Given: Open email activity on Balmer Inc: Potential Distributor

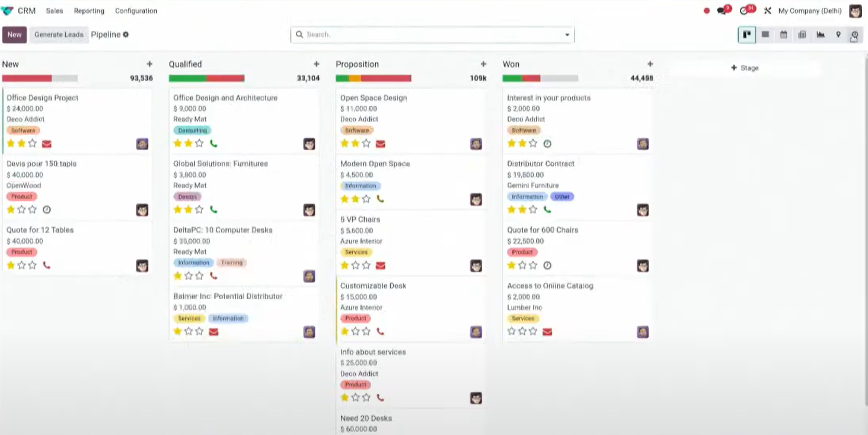Looking at the screenshot, I should [x=213, y=332].
